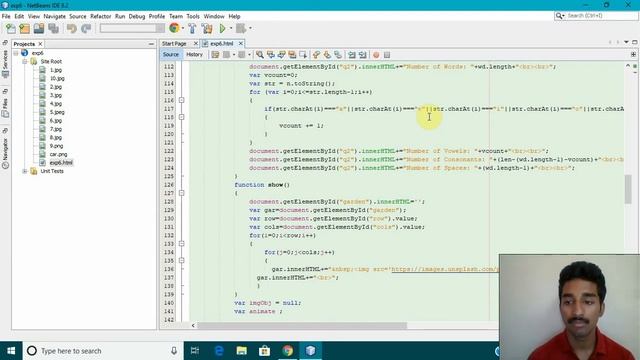The width and height of the screenshot is (640, 360).
Task: Start macro recording with red circle icon
Action: tap(376, 55)
